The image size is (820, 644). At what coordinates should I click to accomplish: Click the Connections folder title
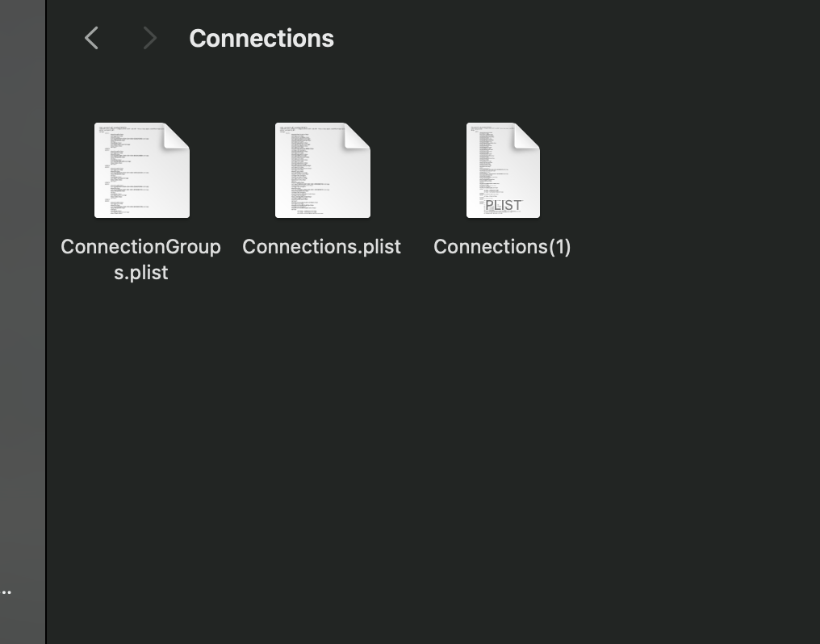261,37
